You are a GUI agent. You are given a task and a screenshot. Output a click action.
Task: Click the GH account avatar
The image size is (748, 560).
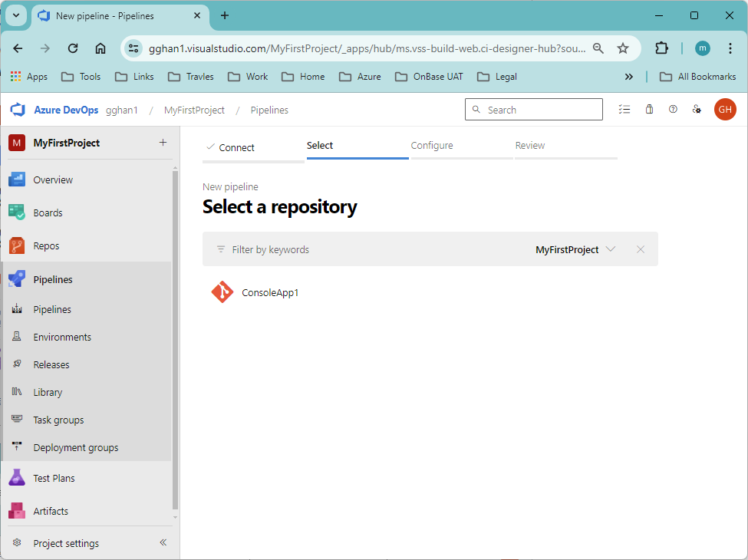click(725, 110)
